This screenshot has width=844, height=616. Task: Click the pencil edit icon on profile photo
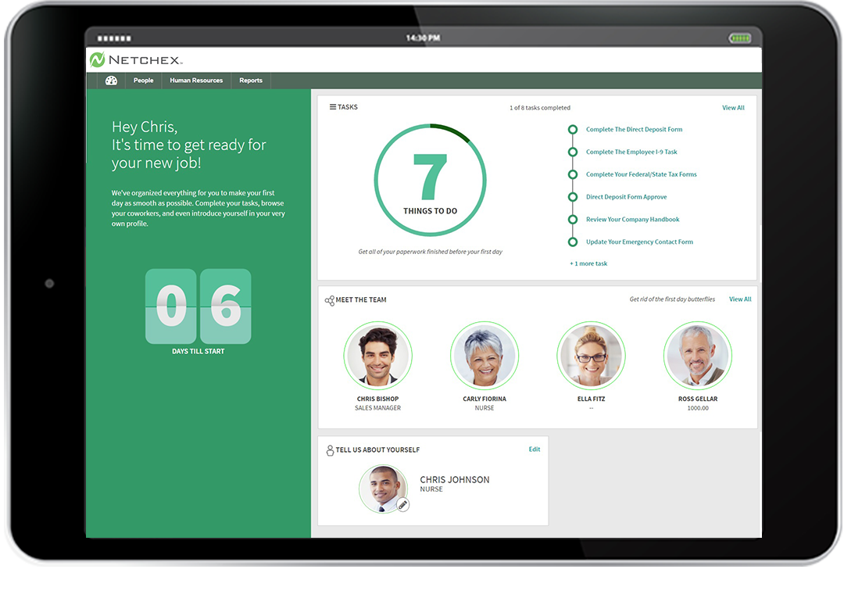(402, 504)
